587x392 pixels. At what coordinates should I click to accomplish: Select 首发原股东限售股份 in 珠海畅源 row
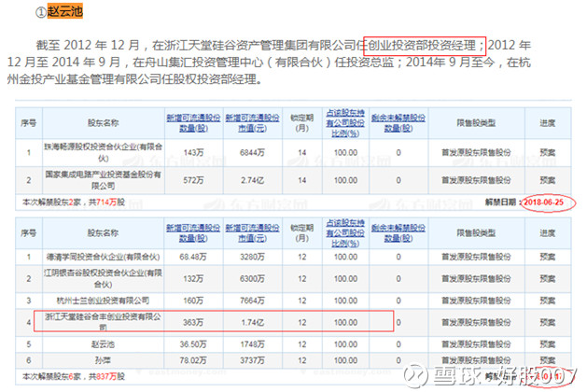tap(476, 152)
